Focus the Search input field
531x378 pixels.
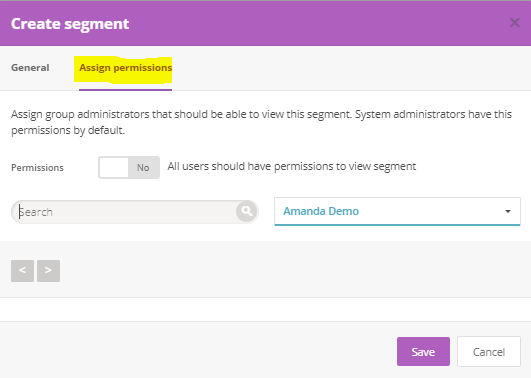coord(127,212)
